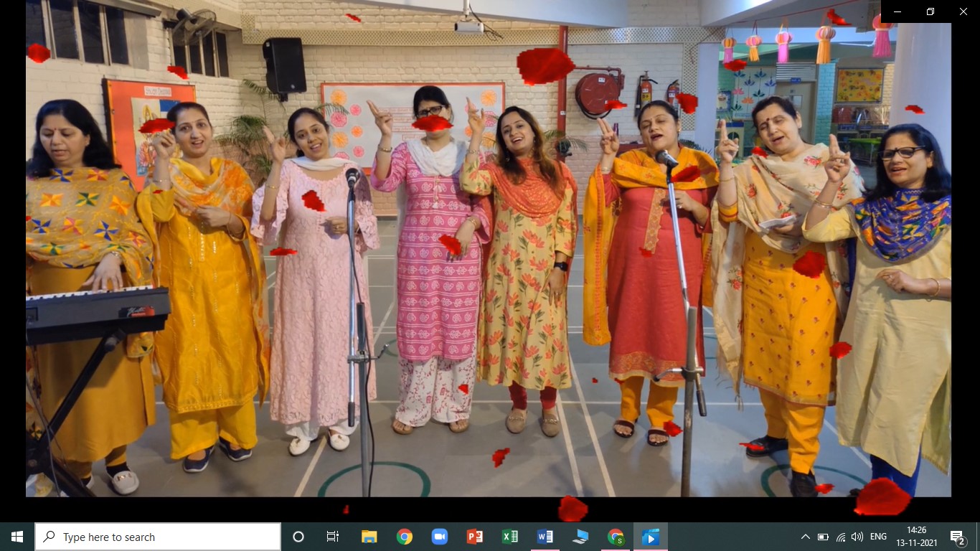Open the volume control in the tray
Image resolution: width=980 pixels, height=551 pixels.
point(857,537)
